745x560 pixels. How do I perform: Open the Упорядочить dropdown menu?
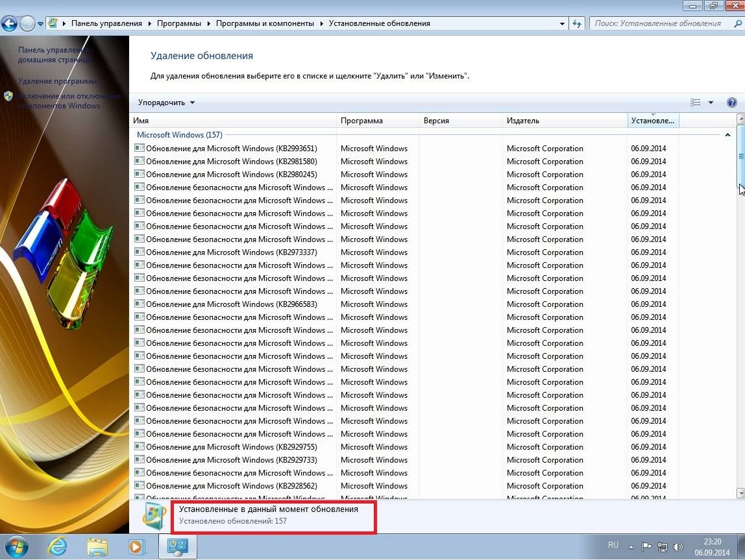pyautogui.click(x=166, y=103)
